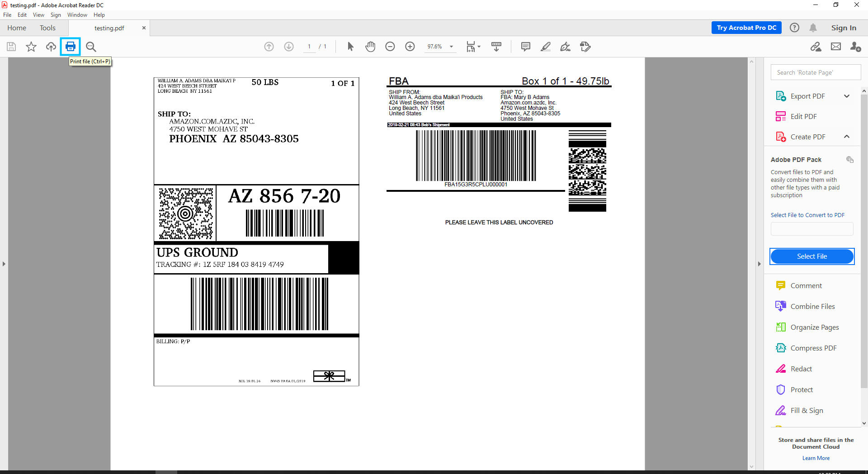Click Adobe PDF Pack copy icon

pos(850,160)
